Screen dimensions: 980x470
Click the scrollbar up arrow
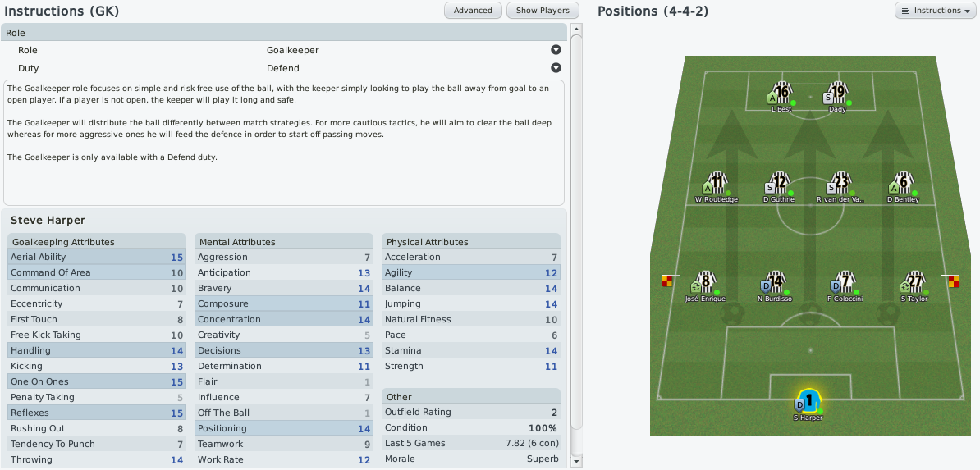(576, 29)
